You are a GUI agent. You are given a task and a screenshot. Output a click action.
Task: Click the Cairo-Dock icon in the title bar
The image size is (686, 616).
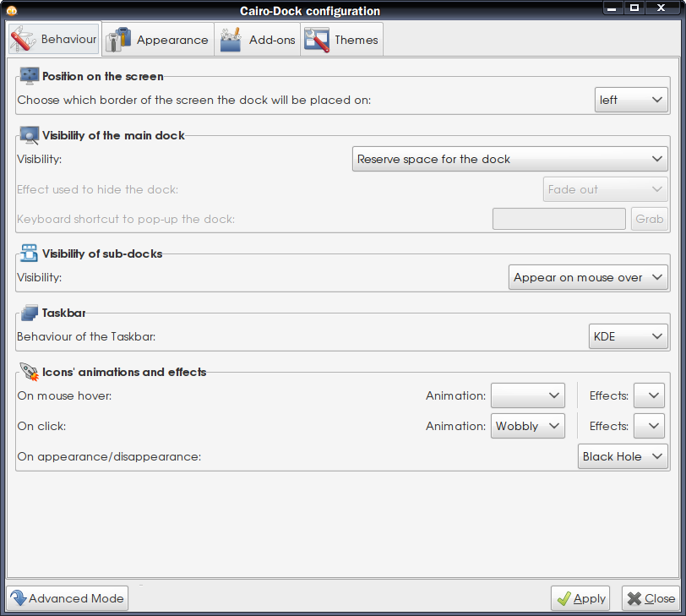click(12, 9)
